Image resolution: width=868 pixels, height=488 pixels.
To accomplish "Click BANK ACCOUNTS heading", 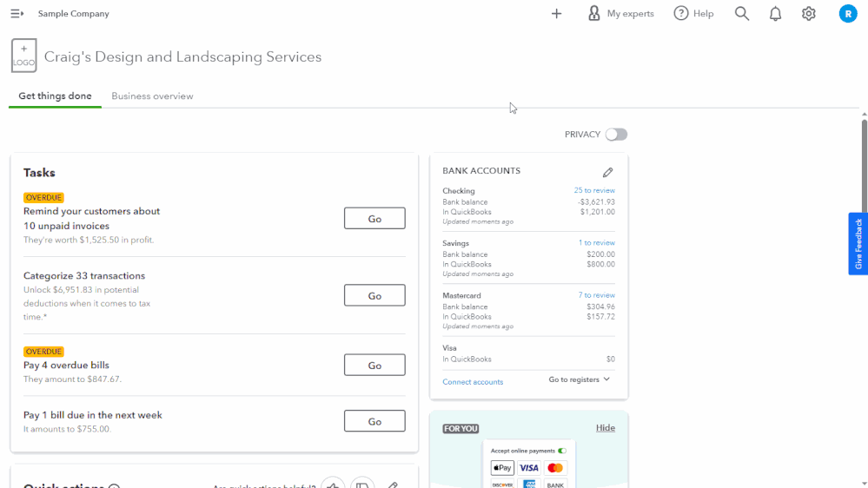I will point(481,171).
